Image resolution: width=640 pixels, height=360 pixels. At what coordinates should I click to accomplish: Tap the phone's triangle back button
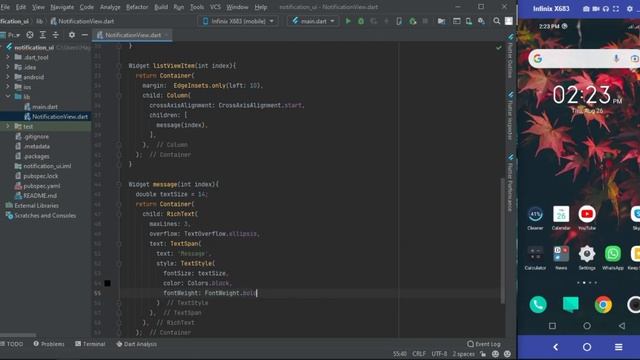click(622, 326)
